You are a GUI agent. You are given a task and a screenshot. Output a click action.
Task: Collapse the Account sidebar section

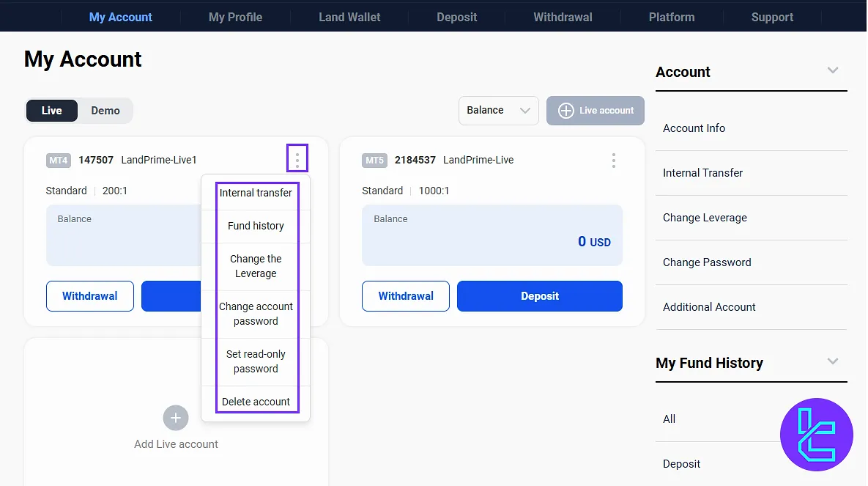point(832,71)
